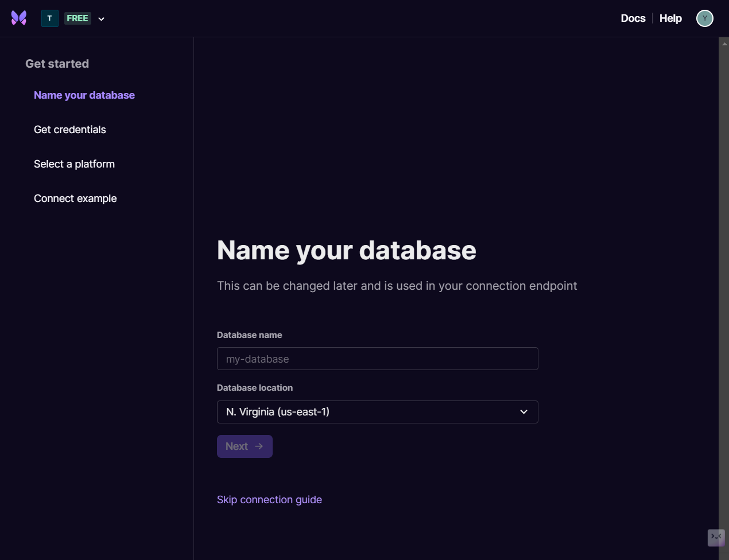This screenshot has height=560, width=729.
Task: Open the Docs link
Action: [633, 18]
